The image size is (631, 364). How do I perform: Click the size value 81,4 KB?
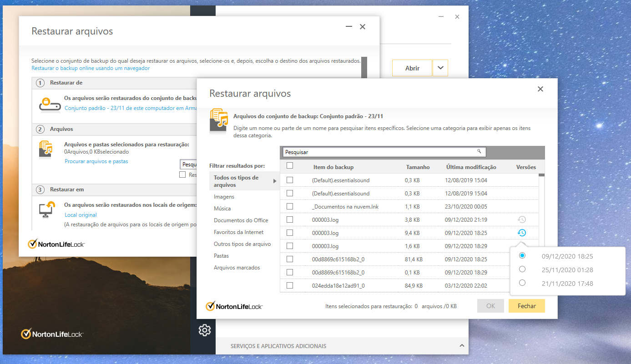tap(414, 259)
